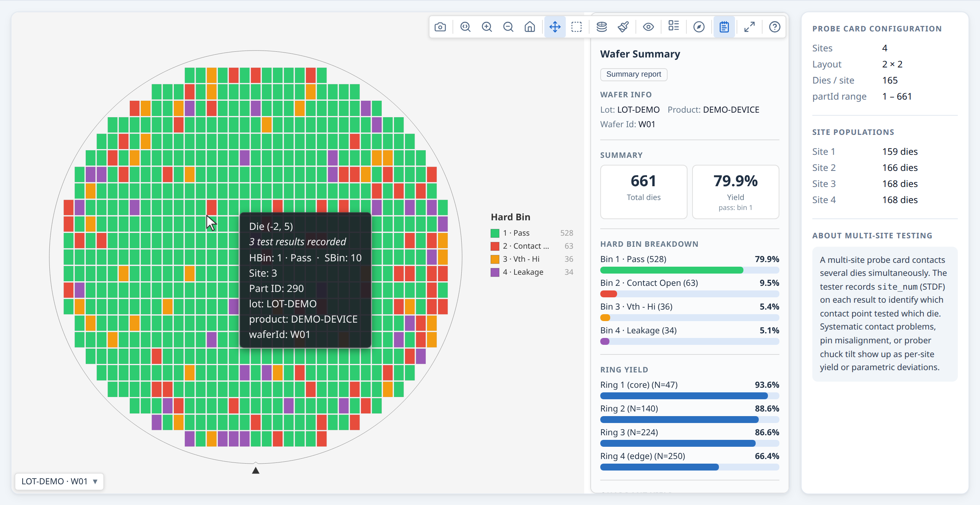Click the '1 · Pass' legend label
This screenshot has height=505, width=980.
(x=516, y=233)
